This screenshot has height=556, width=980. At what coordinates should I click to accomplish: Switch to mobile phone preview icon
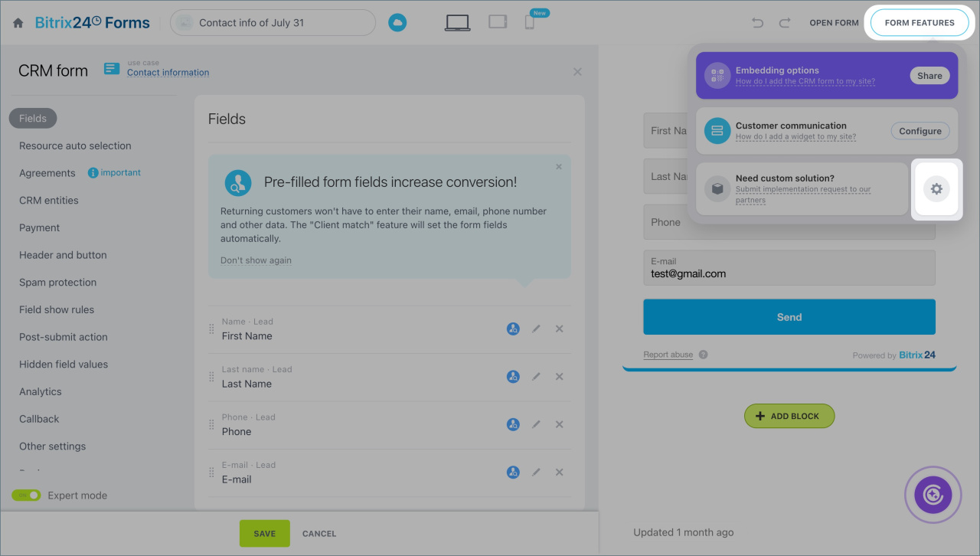pos(529,23)
